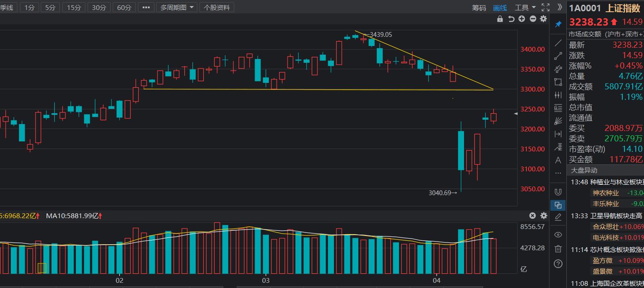This screenshot has height=288, width=644.
Task: Open the 13:33 卫星导航板块走高 alert
Action: point(607,216)
